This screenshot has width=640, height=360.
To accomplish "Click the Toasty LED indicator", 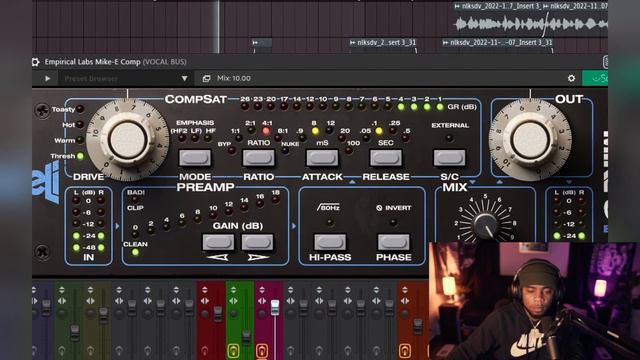I will click(x=80, y=109).
